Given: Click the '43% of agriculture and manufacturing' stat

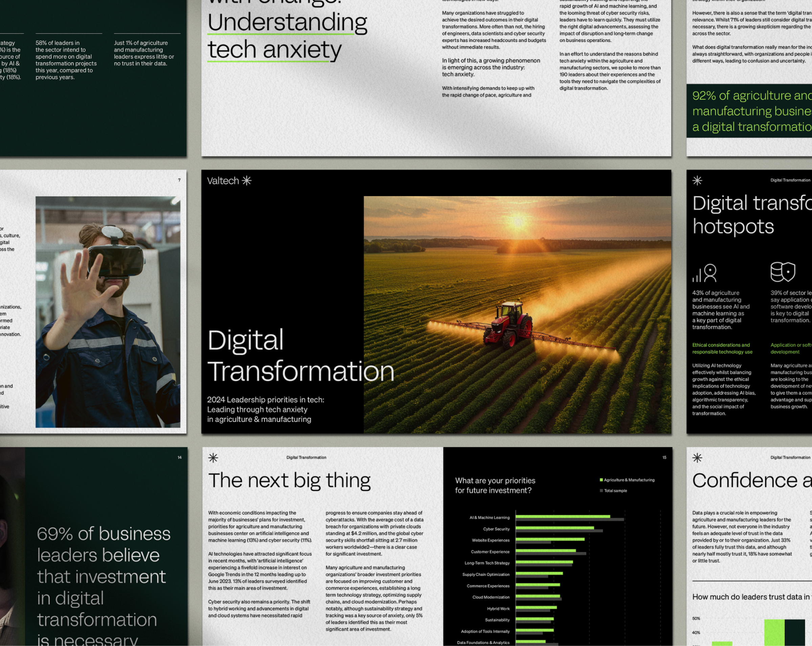Looking at the screenshot, I should pyautogui.click(x=721, y=310).
